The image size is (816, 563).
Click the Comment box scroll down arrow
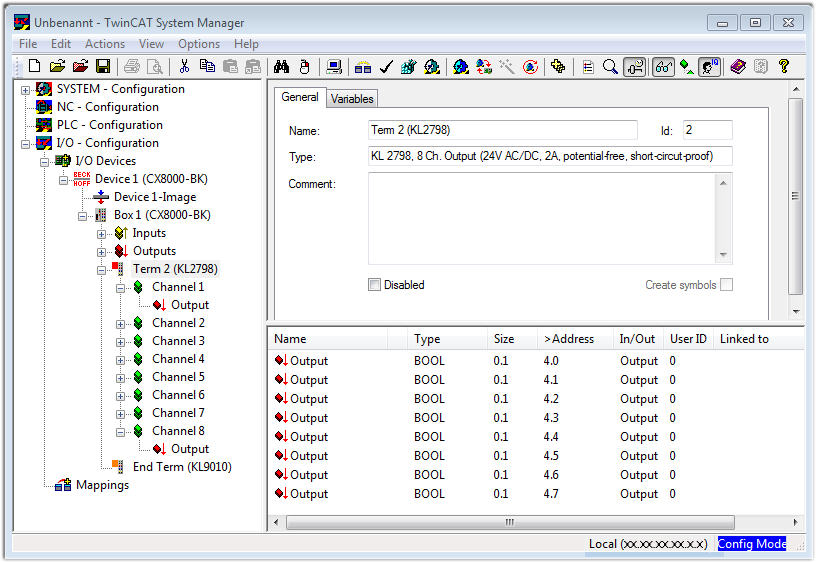click(723, 254)
